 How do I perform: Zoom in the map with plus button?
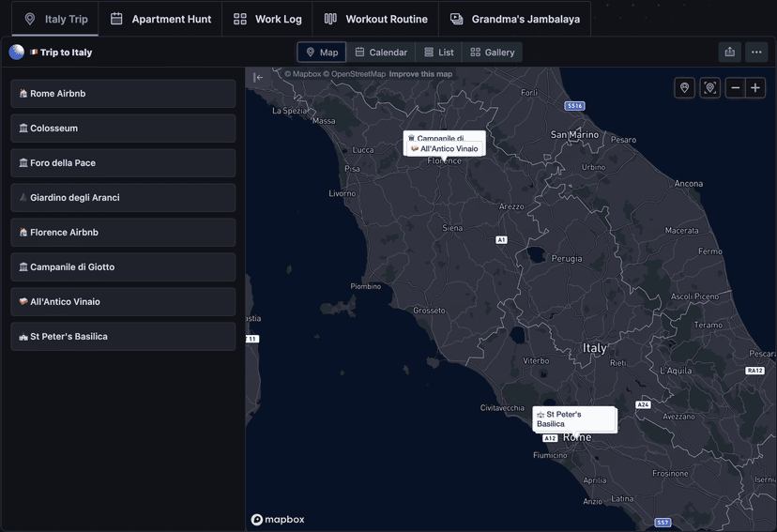tap(755, 88)
